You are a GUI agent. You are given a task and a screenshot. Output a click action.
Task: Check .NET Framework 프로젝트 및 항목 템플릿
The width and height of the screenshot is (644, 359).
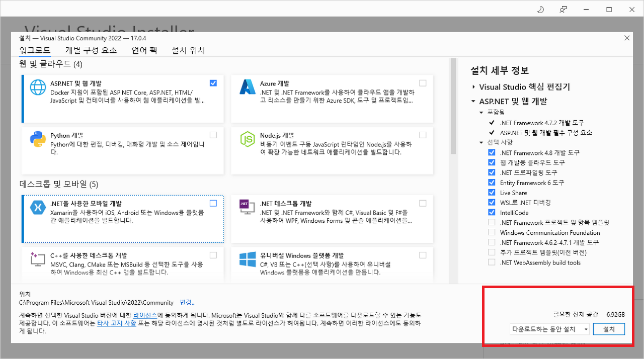click(x=492, y=222)
